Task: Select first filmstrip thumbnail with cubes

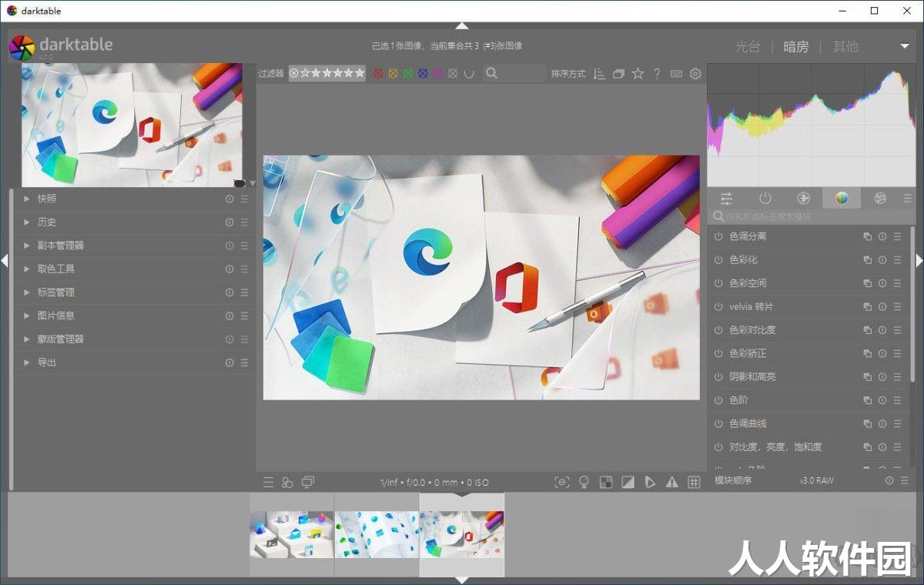Action: 292,535
